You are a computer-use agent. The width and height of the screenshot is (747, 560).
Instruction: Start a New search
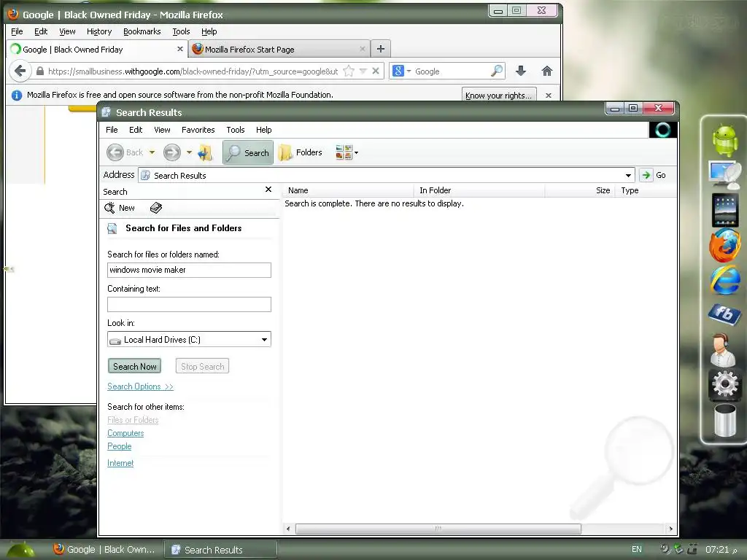[120, 208]
